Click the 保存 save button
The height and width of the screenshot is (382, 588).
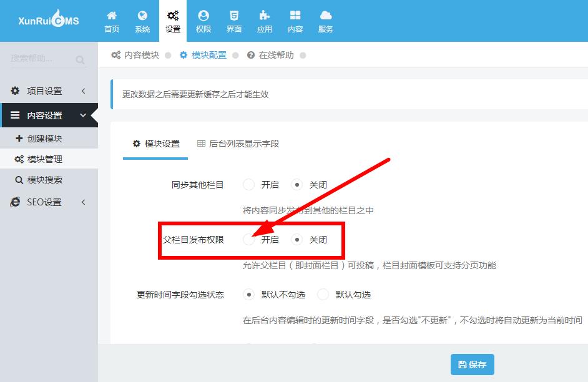pyautogui.click(x=472, y=364)
